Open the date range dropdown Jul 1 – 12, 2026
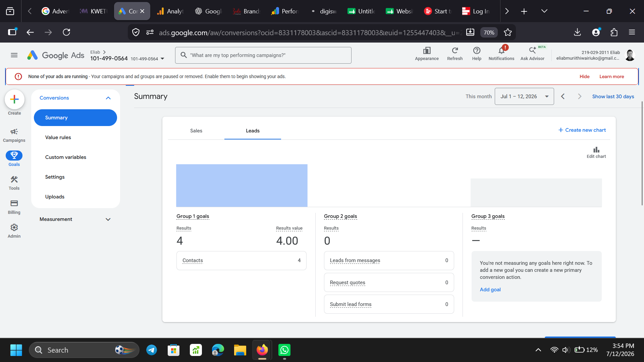Screen dimensions: 644x362 pyautogui.click(x=524, y=97)
